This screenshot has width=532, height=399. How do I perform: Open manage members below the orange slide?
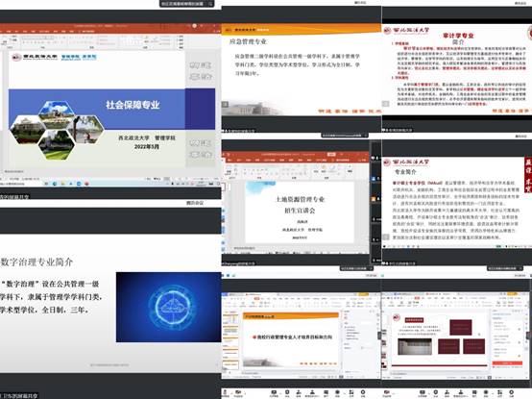click(312, 393)
